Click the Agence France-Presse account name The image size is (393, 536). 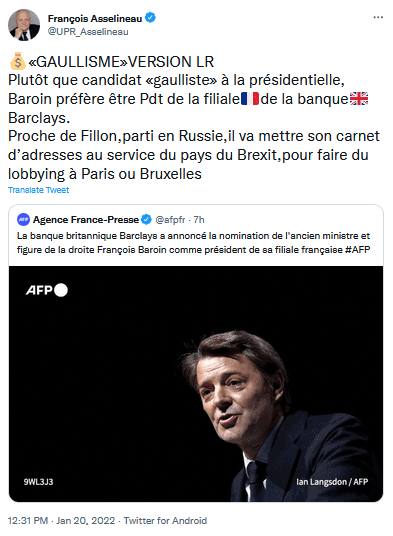(x=86, y=219)
